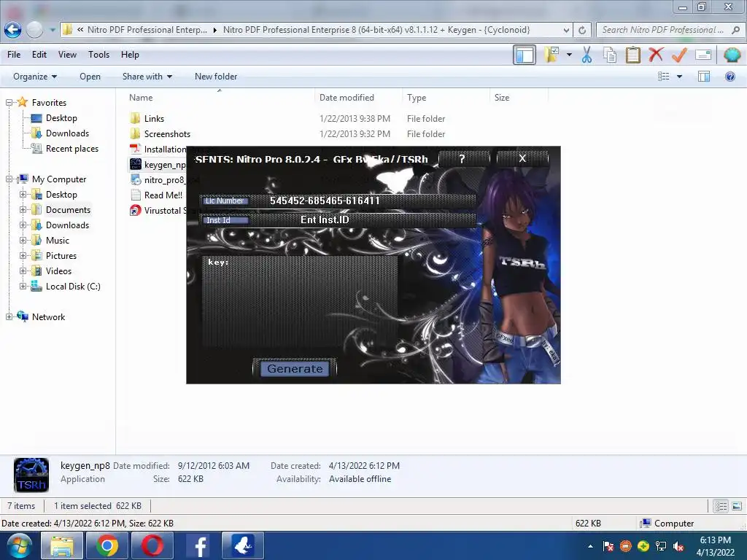Open the Windows Start button
747x560 pixels.
tap(19, 545)
